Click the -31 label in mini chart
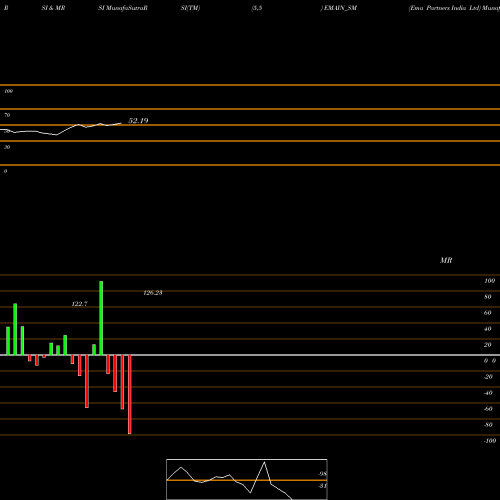500x500 pixels. click(x=322, y=486)
